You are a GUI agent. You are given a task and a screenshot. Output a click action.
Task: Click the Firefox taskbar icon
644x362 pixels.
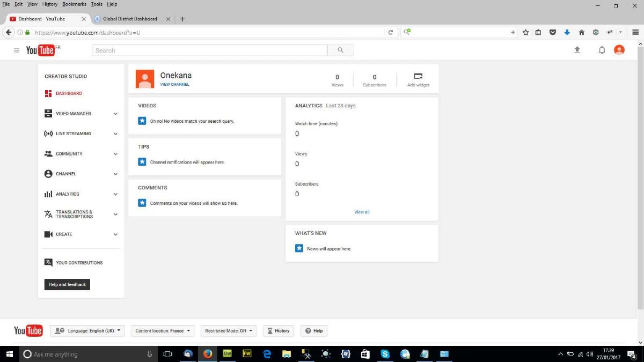point(208,354)
